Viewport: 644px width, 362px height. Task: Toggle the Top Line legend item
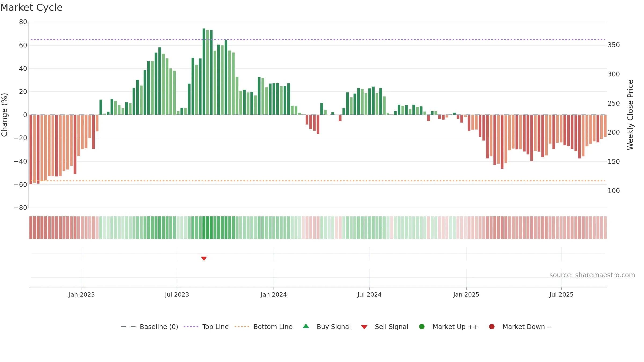[x=206, y=327]
